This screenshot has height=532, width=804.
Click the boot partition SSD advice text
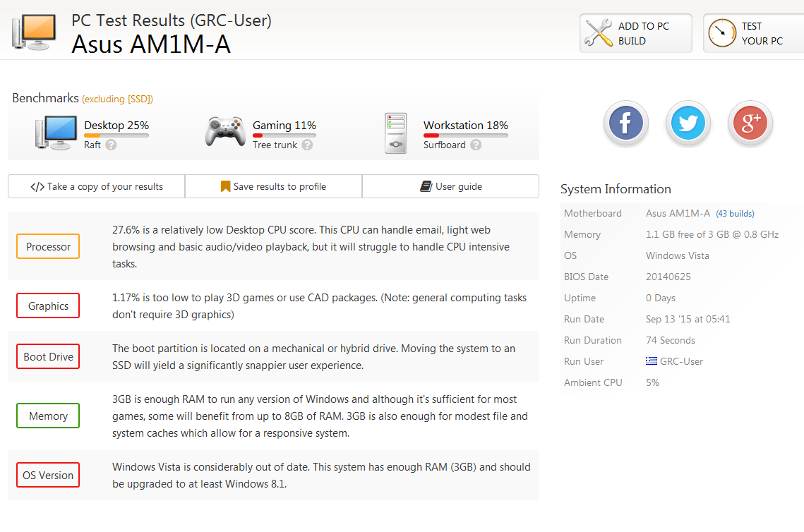coord(314,357)
